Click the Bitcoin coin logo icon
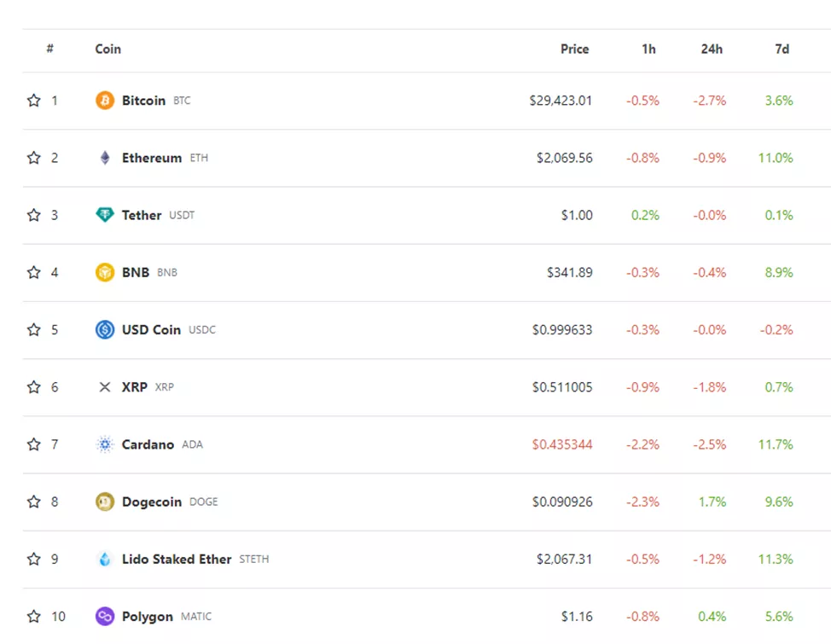Viewport: 831px width, 644px height. coord(105,101)
